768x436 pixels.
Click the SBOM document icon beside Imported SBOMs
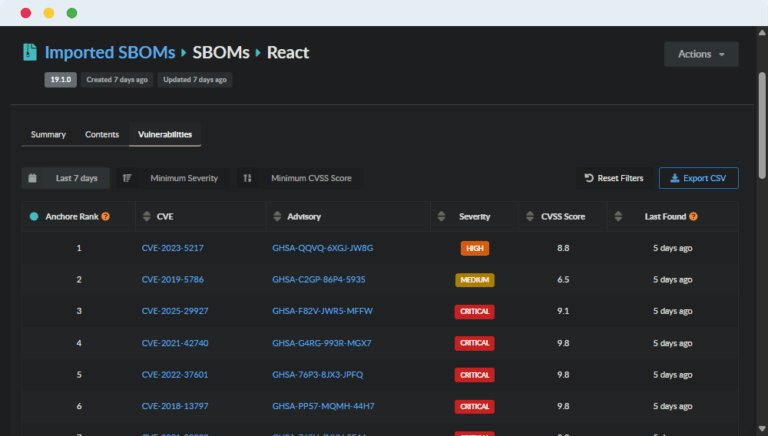pos(30,52)
